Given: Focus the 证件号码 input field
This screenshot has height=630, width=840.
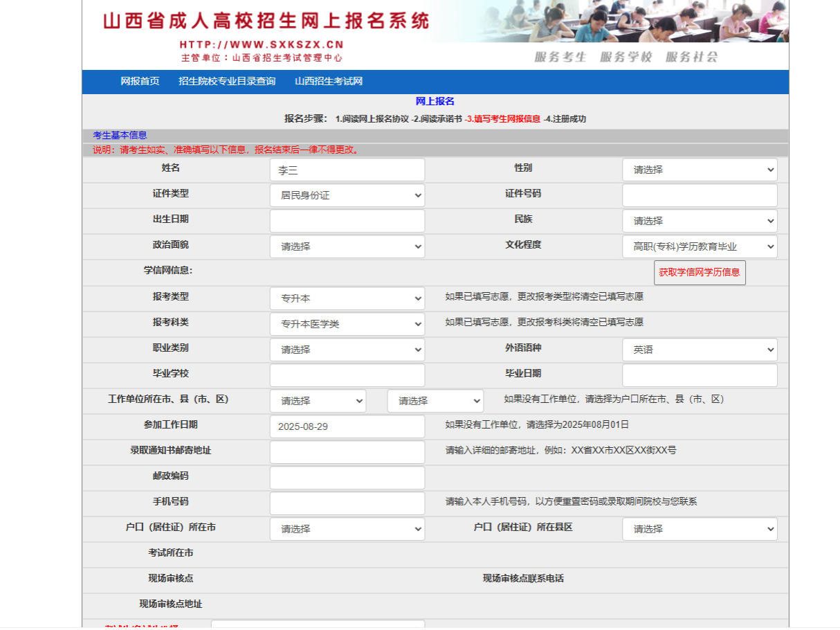Looking at the screenshot, I should coord(699,195).
